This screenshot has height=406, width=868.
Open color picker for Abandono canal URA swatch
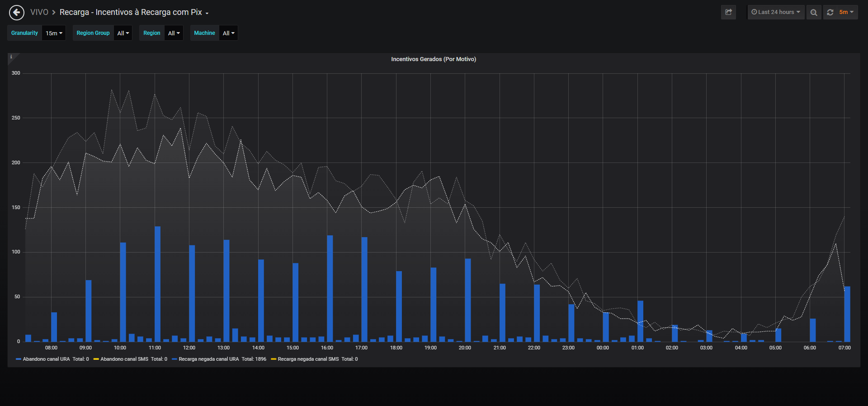click(x=19, y=359)
